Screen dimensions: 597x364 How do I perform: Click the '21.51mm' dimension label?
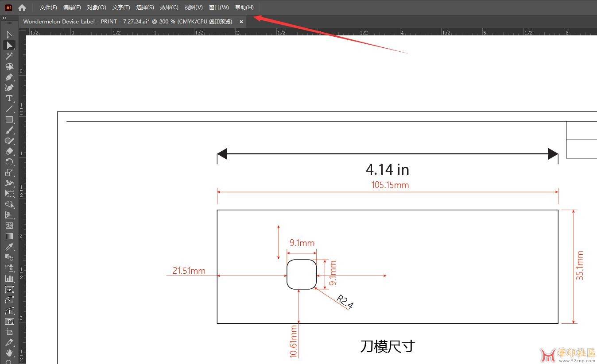click(x=189, y=271)
